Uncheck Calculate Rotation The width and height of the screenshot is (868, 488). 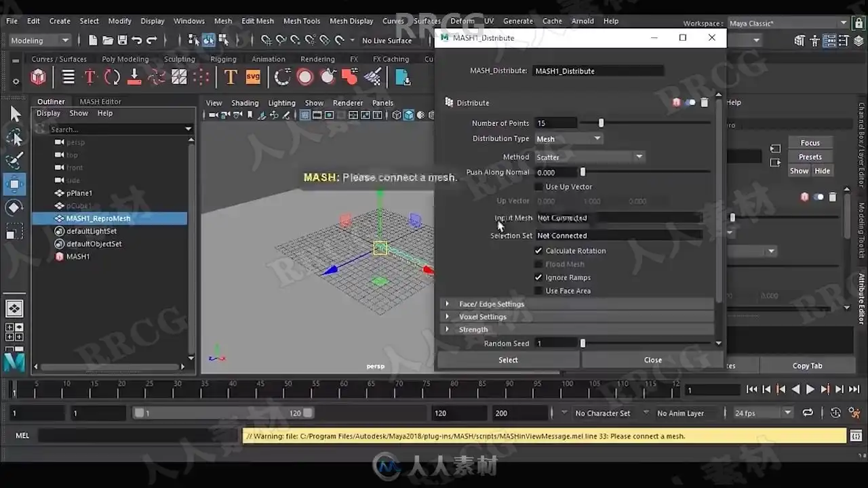click(x=539, y=251)
